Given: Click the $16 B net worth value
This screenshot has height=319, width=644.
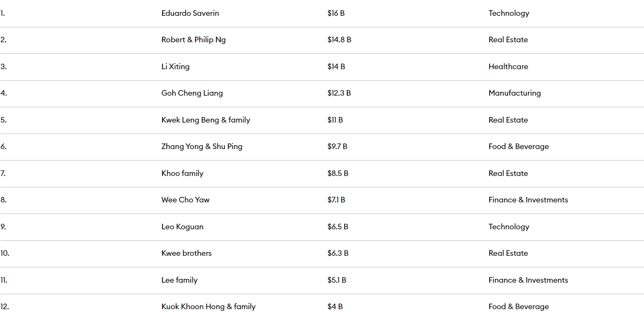Looking at the screenshot, I should tap(336, 13).
